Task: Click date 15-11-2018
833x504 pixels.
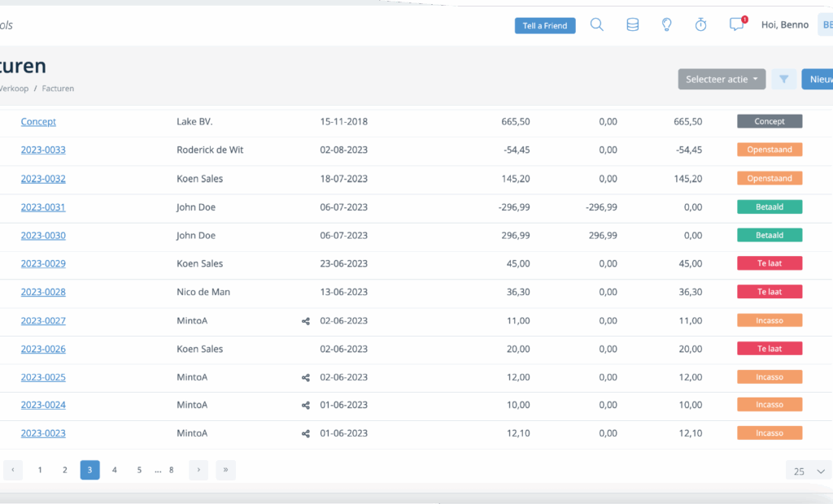Action: [344, 122]
